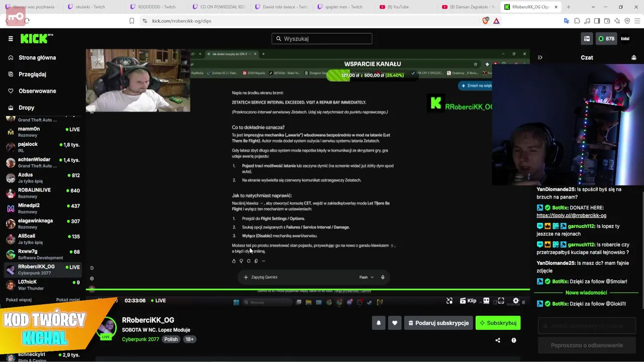Report the stream with the exclamation icon

tap(514, 340)
